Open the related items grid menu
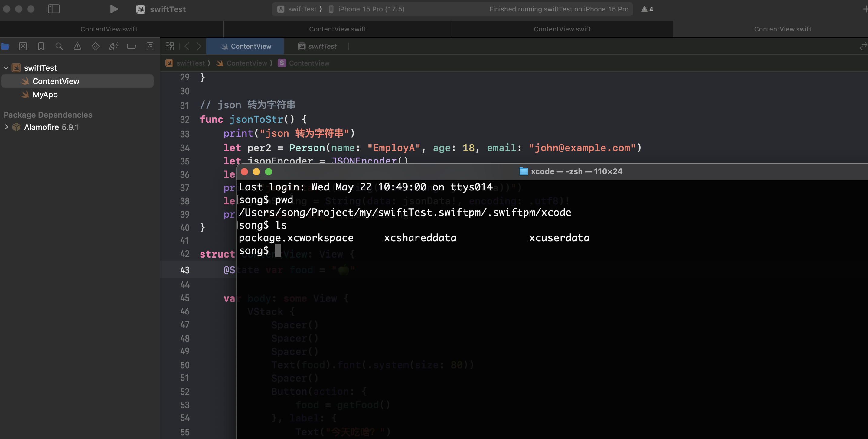This screenshot has width=868, height=439. point(169,46)
